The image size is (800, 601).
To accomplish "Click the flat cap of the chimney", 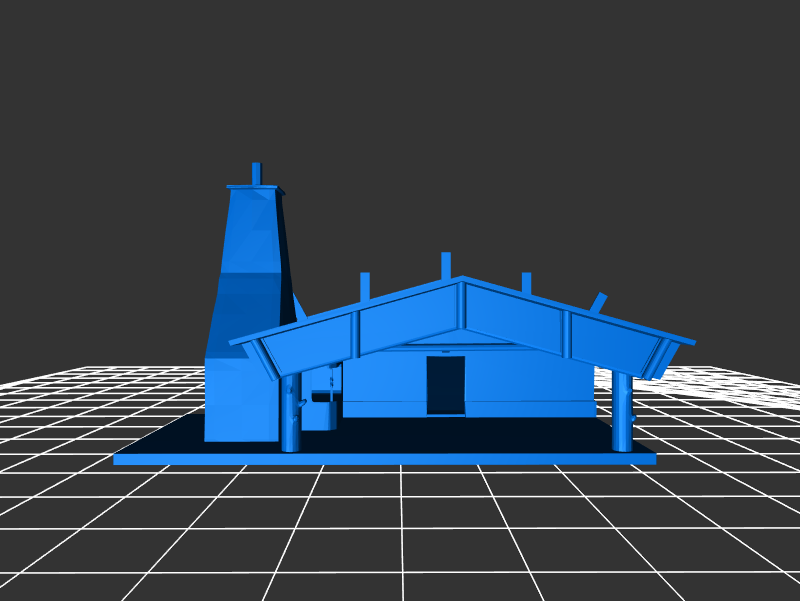I will pos(254,187).
